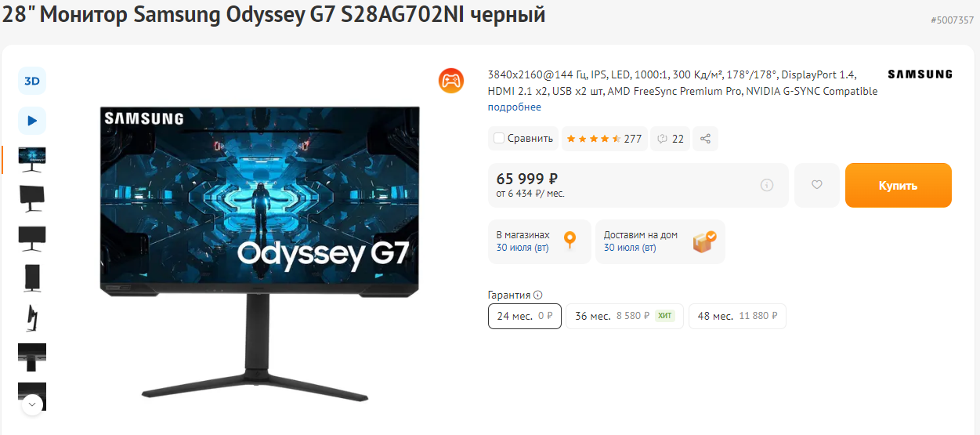This screenshot has width=980, height=435.
Task: Click the orange gamepad category icon
Action: [451, 81]
